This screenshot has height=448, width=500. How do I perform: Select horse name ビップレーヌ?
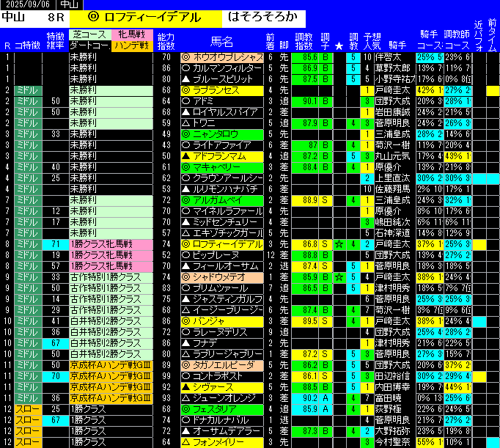click(x=222, y=255)
